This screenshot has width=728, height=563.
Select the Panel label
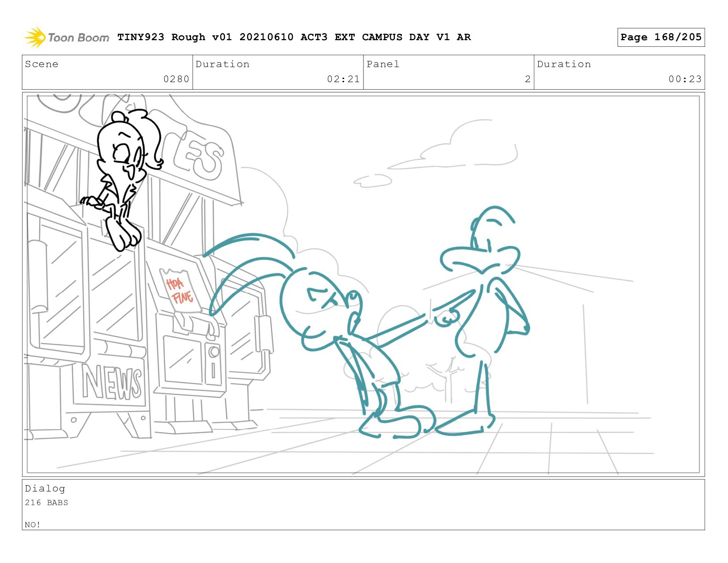click(x=383, y=64)
